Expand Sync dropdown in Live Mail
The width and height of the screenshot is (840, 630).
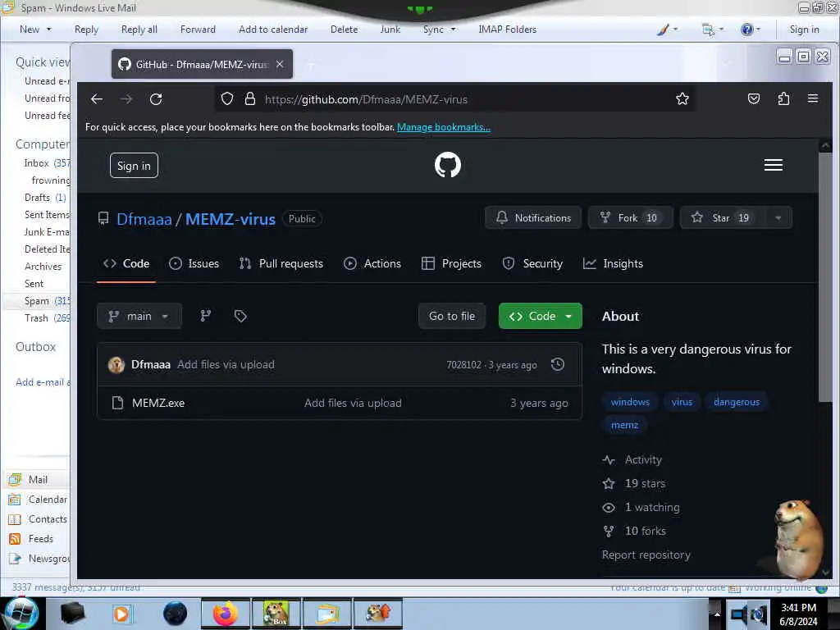tap(440, 30)
